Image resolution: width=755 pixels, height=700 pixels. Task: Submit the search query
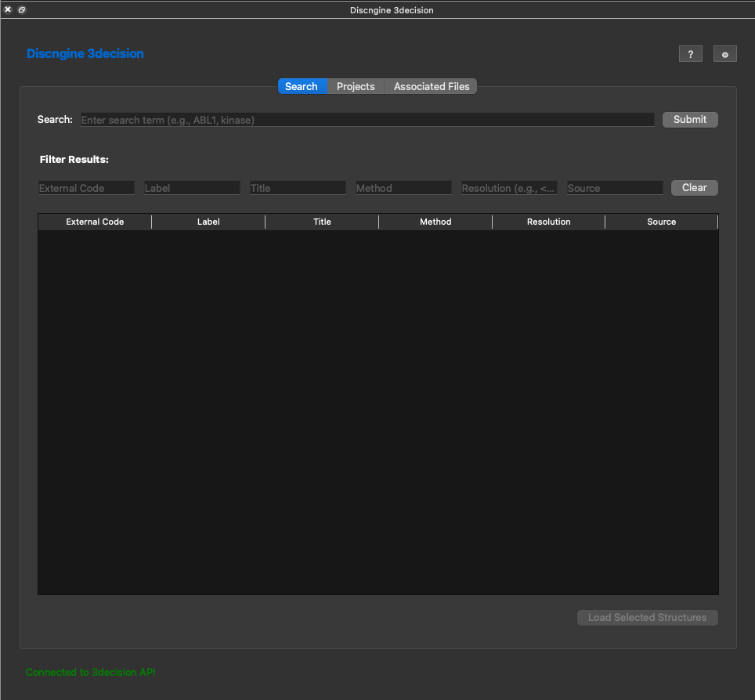click(690, 119)
